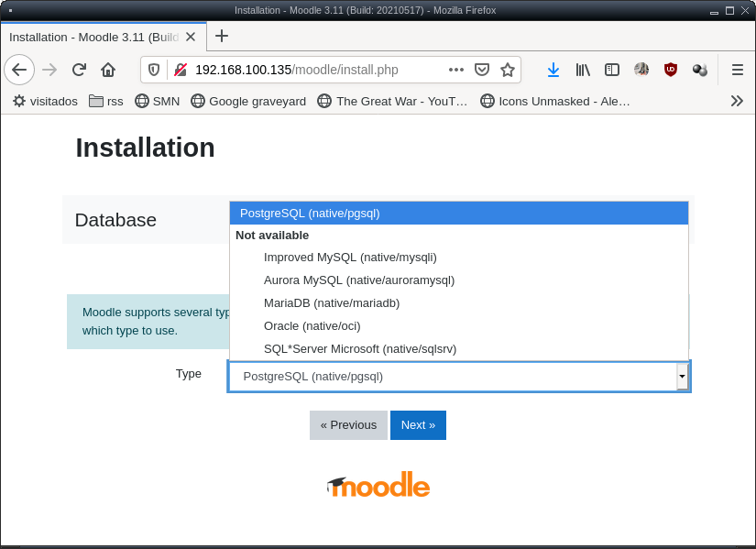Choose MariaDB (native/mariadb) option

click(x=459, y=303)
